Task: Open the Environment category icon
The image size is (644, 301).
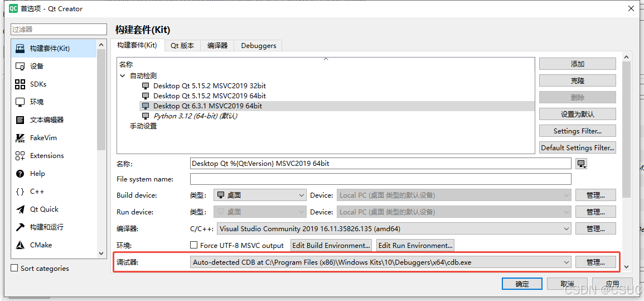Action: tap(20, 102)
